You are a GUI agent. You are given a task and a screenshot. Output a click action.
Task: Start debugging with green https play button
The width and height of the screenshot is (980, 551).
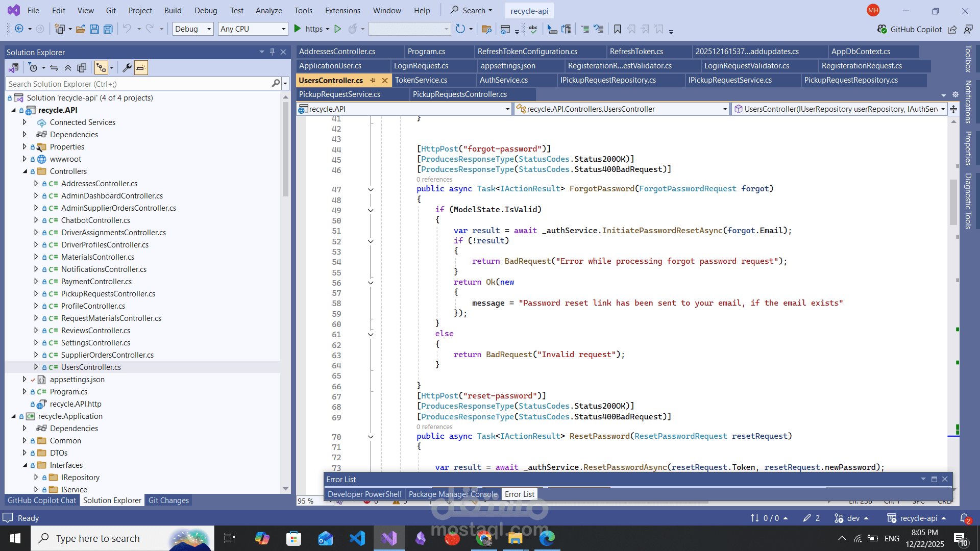[x=298, y=29]
